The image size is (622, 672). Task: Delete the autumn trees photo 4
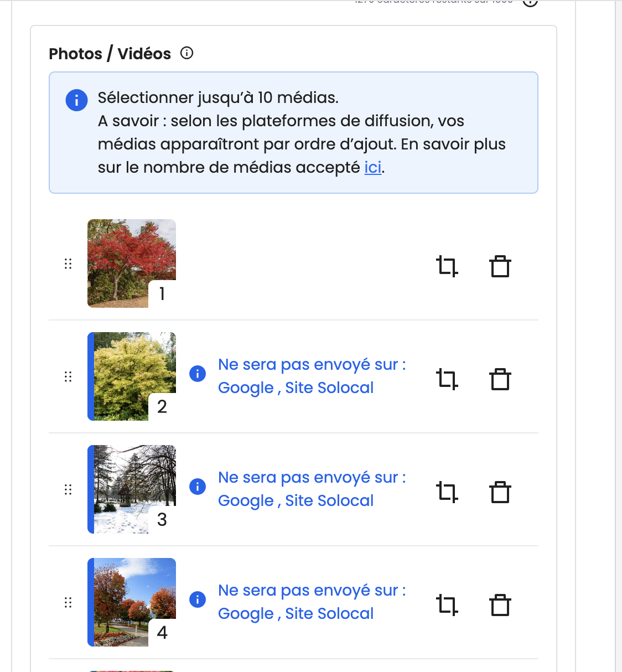pos(500,605)
